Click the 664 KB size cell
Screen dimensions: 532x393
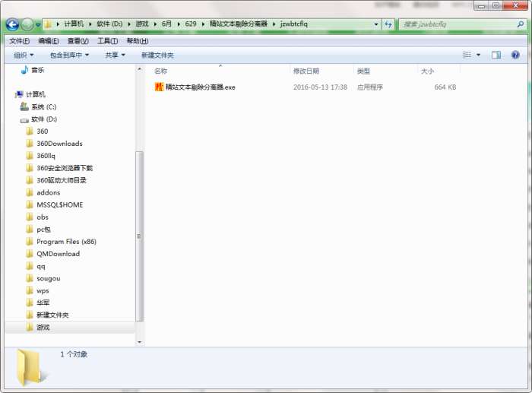pos(445,87)
